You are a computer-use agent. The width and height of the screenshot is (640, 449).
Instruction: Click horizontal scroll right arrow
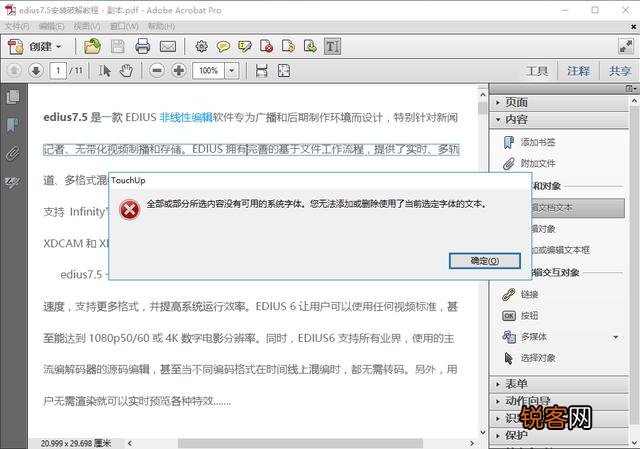point(472,443)
